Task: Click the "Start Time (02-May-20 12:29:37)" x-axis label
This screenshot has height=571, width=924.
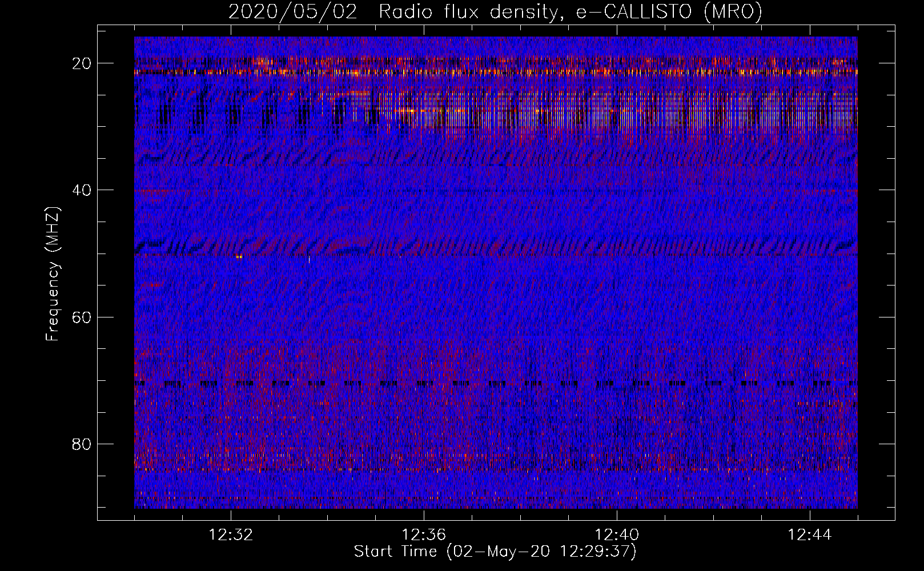Action: (x=495, y=552)
